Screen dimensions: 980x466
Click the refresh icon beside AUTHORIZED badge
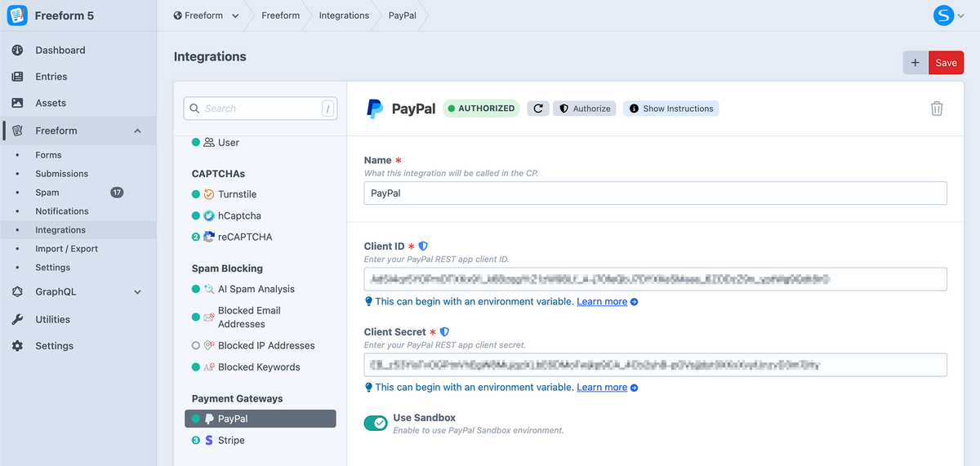coord(537,109)
